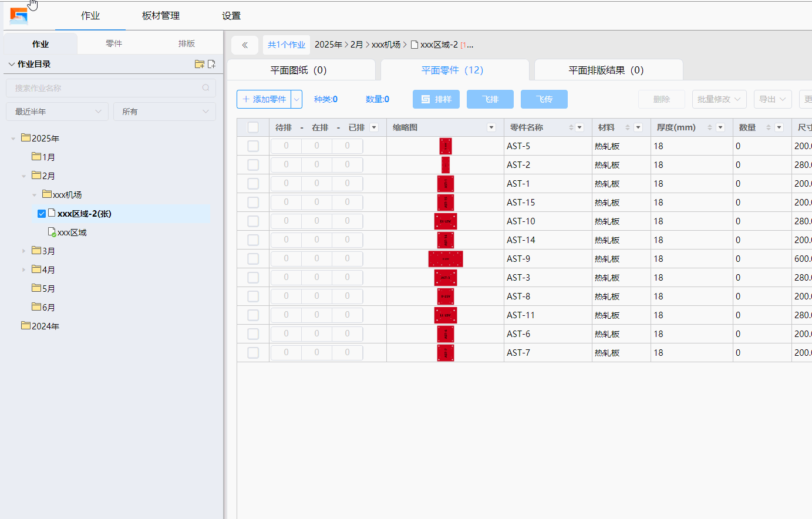Collapse navigation with the double-chevron icon

pos(245,45)
